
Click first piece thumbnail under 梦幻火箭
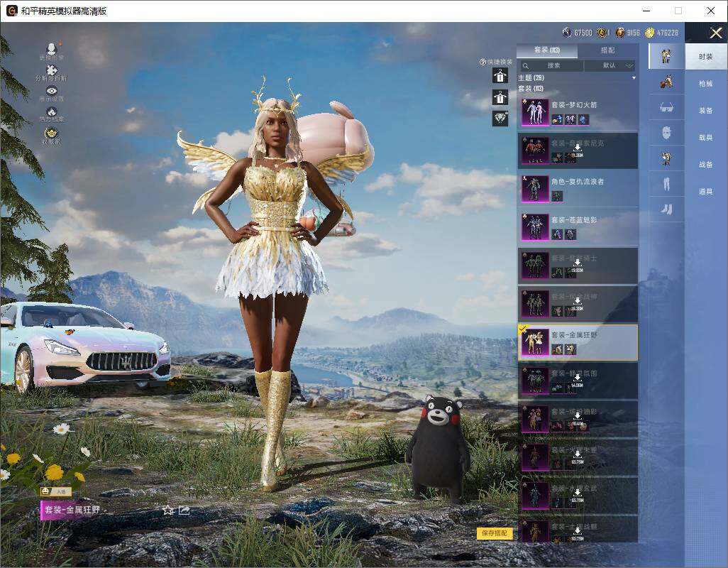[557, 120]
